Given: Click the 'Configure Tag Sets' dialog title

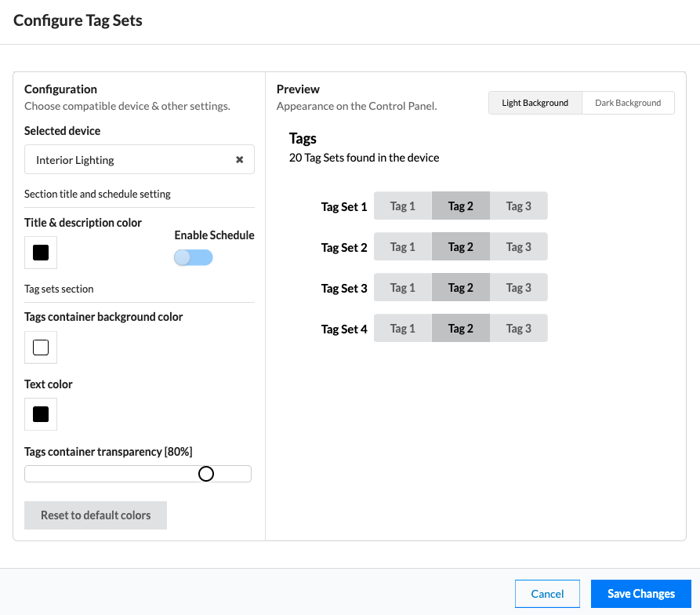Looking at the screenshot, I should (78, 20).
